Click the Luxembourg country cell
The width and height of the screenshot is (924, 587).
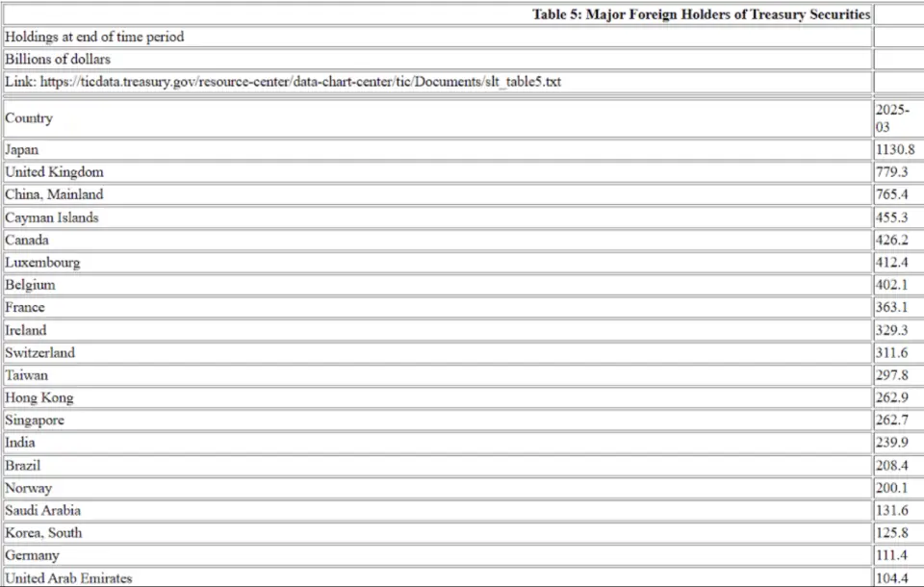pyautogui.click(x=438, y=263)
